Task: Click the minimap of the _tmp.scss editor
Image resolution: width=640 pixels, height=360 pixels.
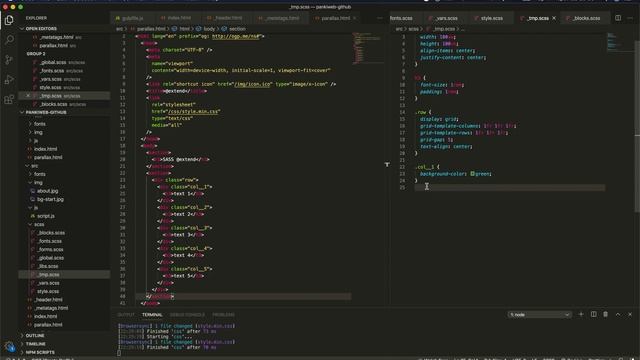Action: click(620, 42)
